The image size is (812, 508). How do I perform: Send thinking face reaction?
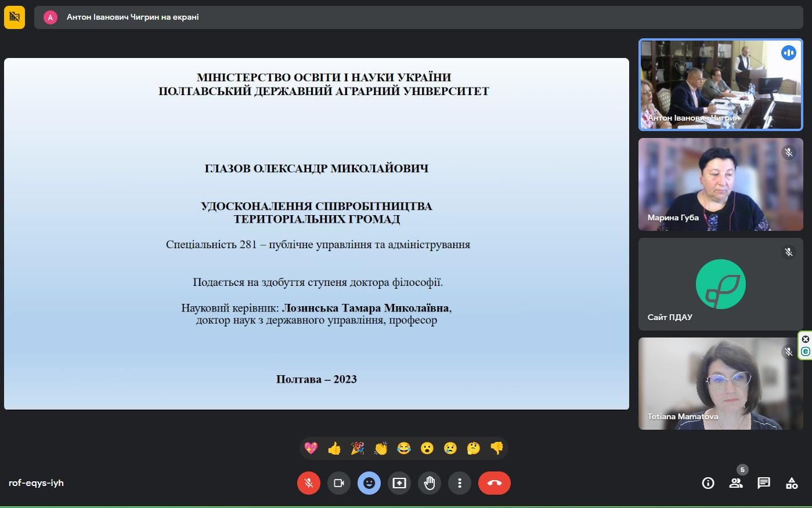click(474, 448)
